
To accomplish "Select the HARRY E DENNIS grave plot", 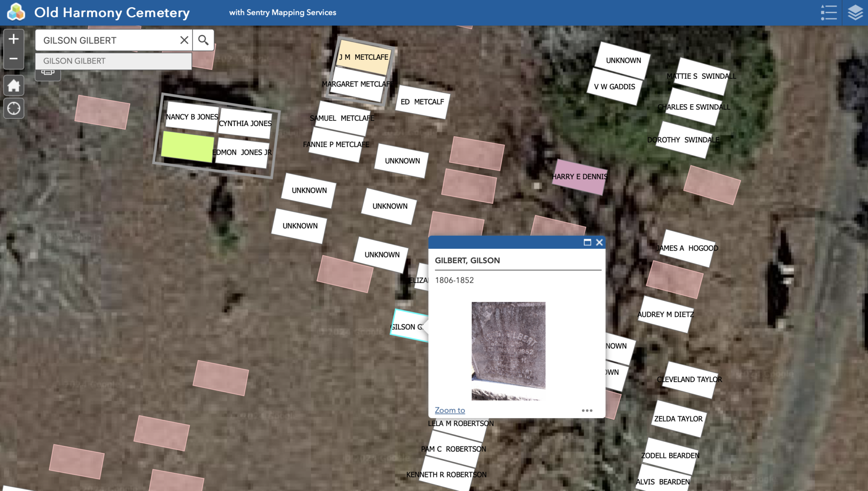I will 580,177.
